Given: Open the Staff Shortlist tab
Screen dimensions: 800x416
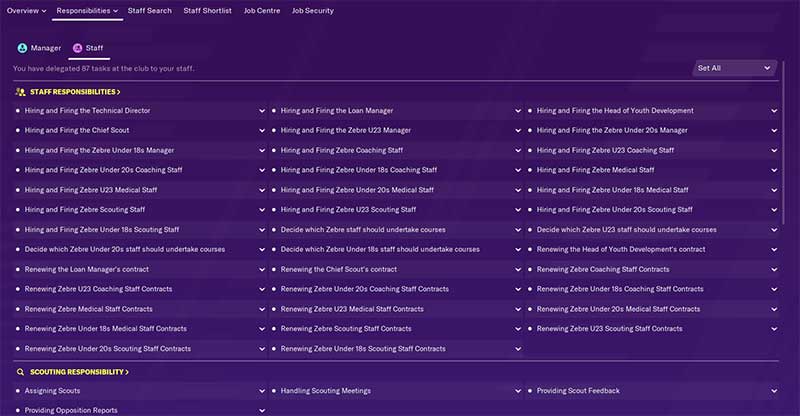Looking at the screenshot, I should 207,11.
